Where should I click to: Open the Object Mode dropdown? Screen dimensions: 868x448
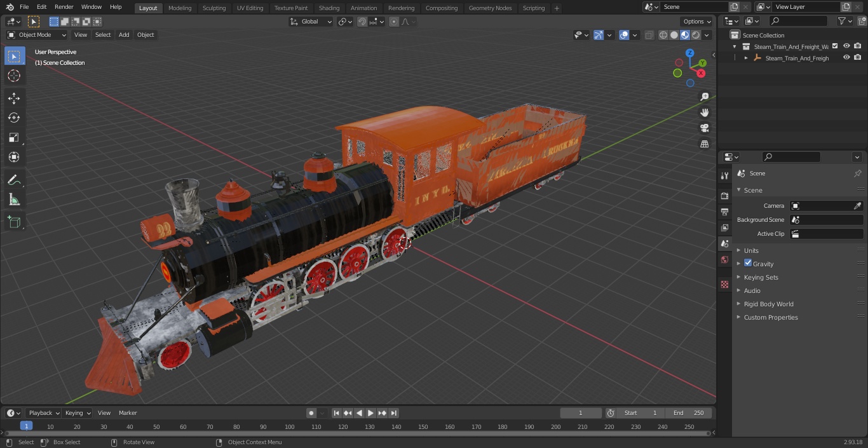(x=37, y=35)
